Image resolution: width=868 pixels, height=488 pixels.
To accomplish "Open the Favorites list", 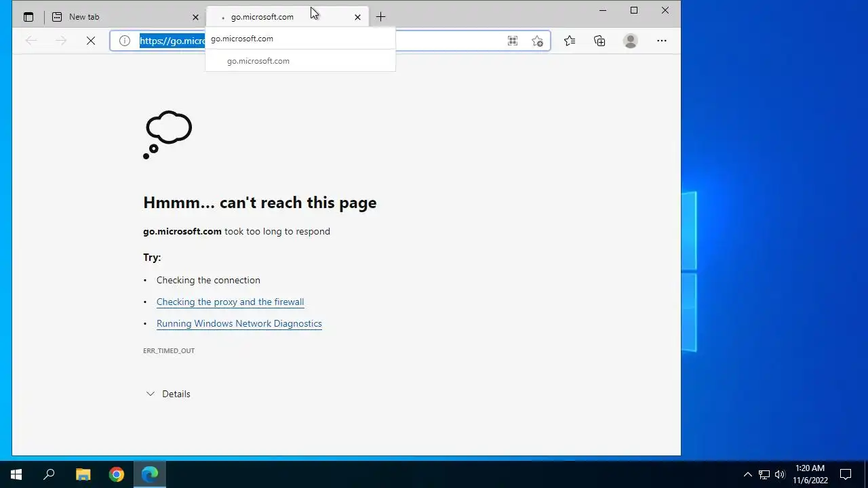I will 570,41.
